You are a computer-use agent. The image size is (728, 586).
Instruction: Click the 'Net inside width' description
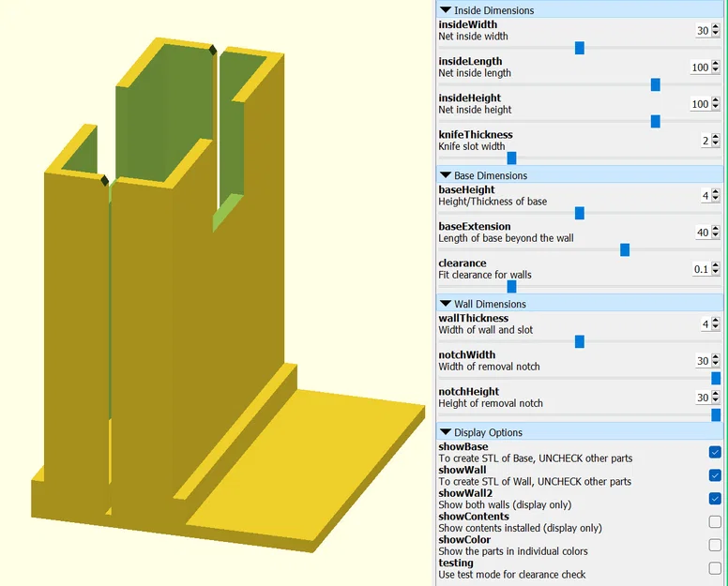pyautogui.click(x=473, y=37)
